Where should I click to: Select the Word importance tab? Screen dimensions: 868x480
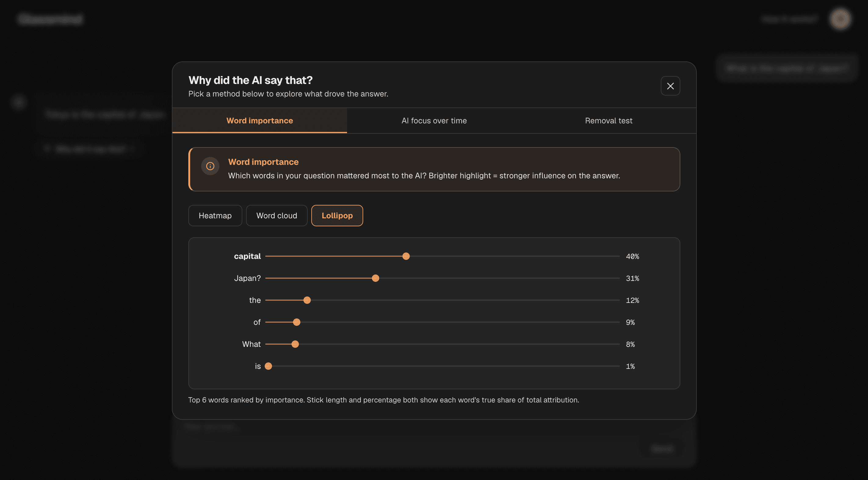click(x=259, y=121)
